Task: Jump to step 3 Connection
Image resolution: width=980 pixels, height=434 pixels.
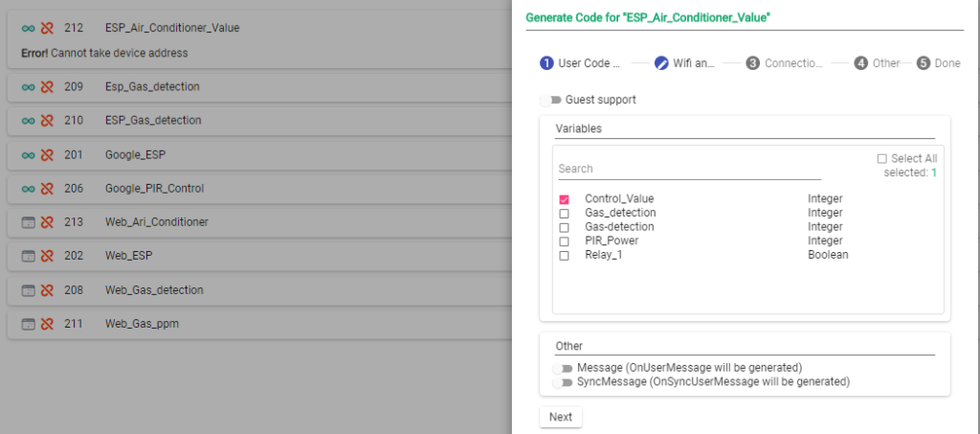Action: tap(784, 63)
